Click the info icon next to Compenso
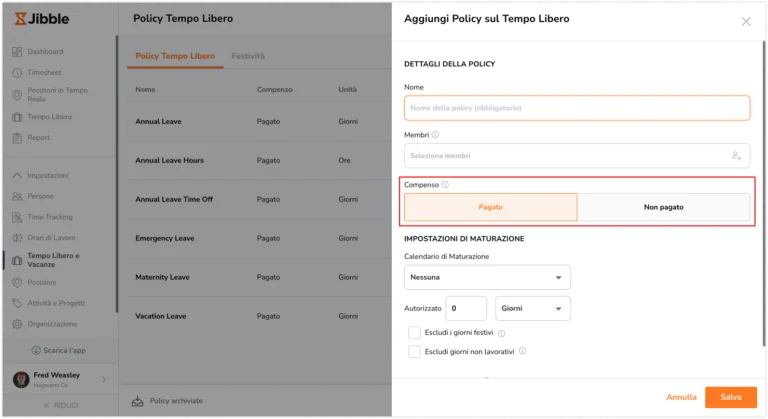 [x=445, y=185]
